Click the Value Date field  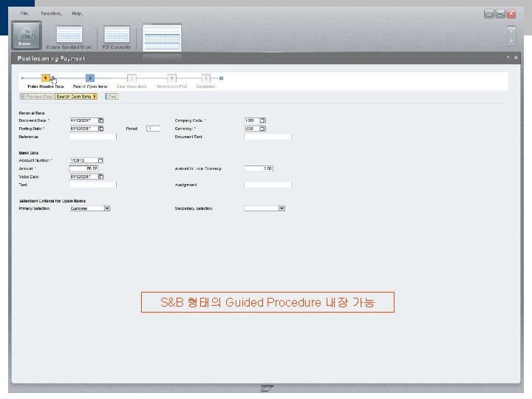click(83, 177)
